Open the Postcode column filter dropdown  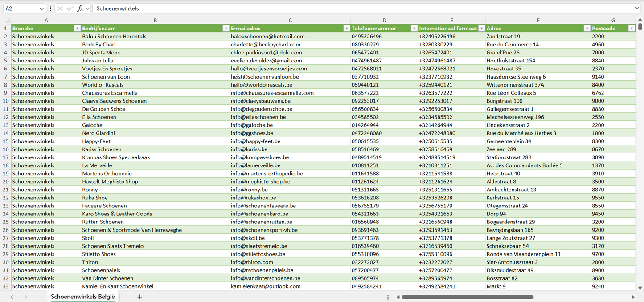click(x=631, y=29)
